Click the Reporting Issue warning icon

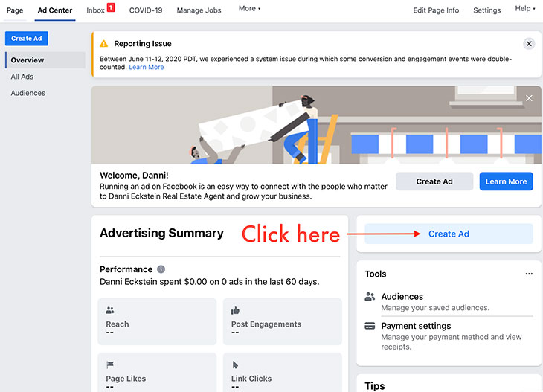click(x=103, y=44)
